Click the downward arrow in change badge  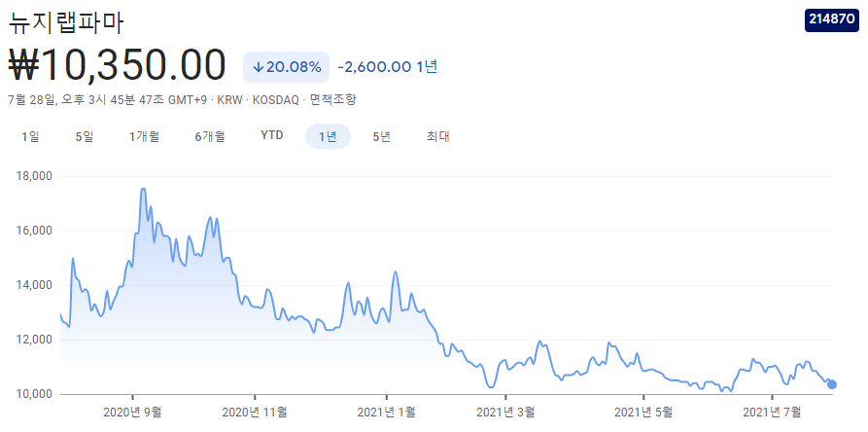point(258,67)
